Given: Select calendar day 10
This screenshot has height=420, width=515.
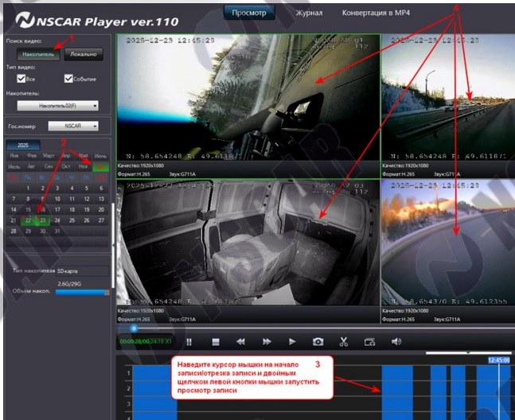Looking at the screenshot, I should 57,199.
